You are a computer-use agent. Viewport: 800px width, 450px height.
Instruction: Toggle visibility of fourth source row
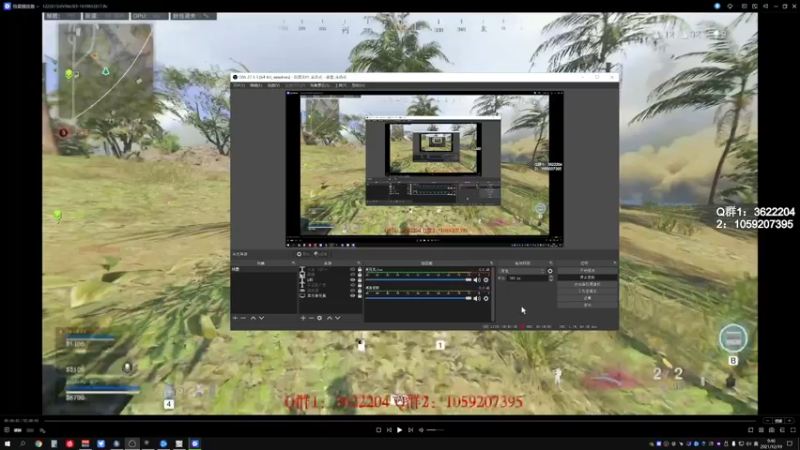353,285
